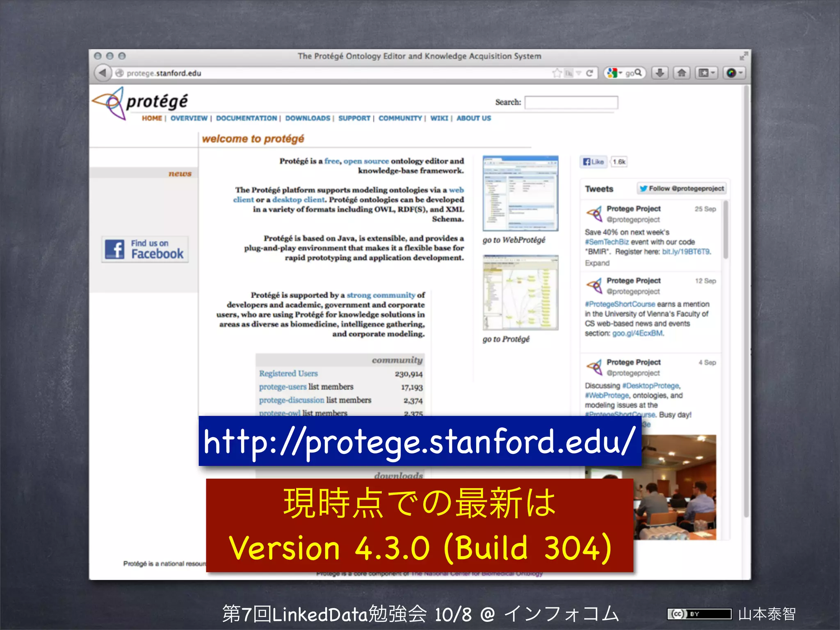Image resolution: width=840 pixels, height=630 pixels.
Task: Click the WebProtégé screenshot thumbnail
Action: (x=520, y=193)
